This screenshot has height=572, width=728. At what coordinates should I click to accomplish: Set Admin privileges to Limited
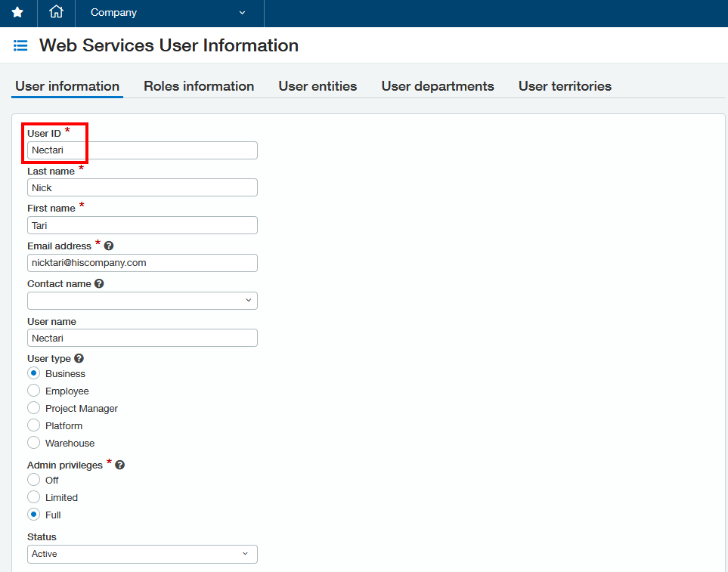click(x=33, y=498)
